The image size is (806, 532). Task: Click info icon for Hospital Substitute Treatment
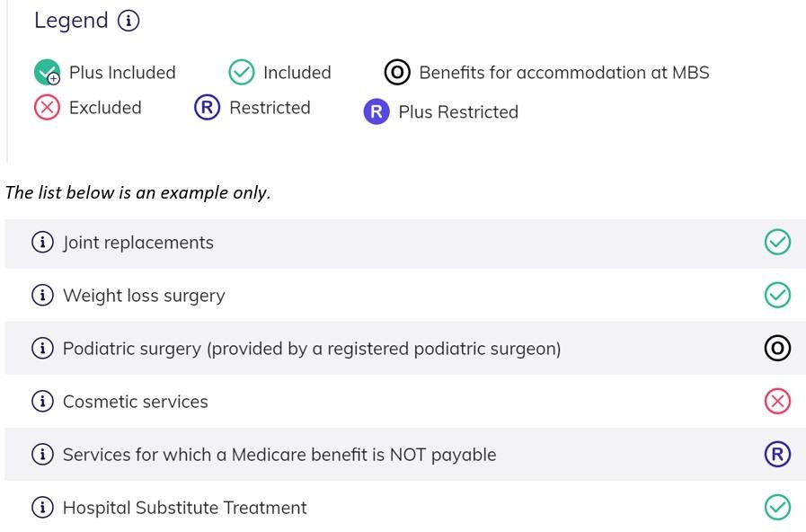(42, 508)
